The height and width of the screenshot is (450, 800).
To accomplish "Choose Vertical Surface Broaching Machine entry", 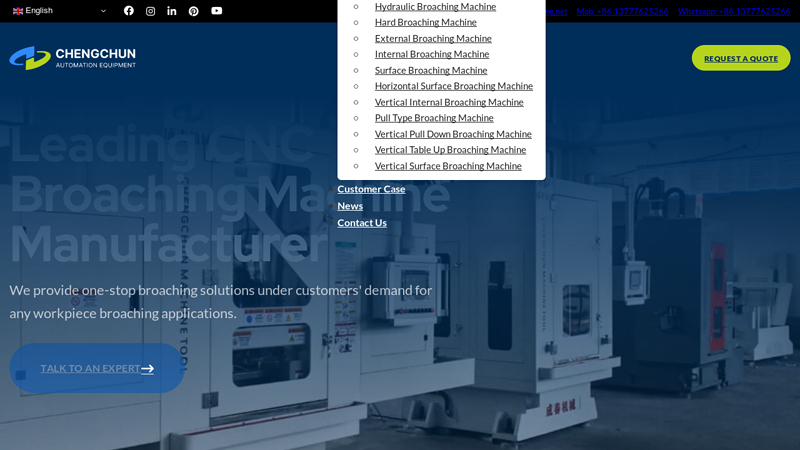I will click(448, 166).
